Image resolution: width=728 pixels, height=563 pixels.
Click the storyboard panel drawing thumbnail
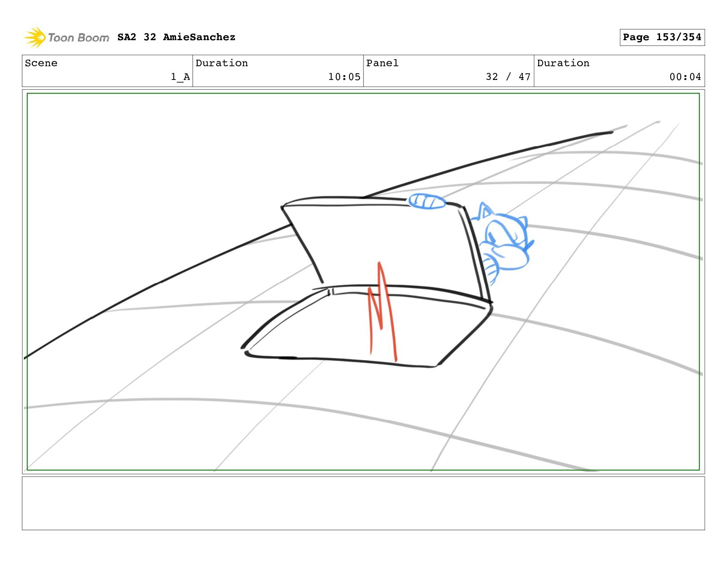[363, 282]
